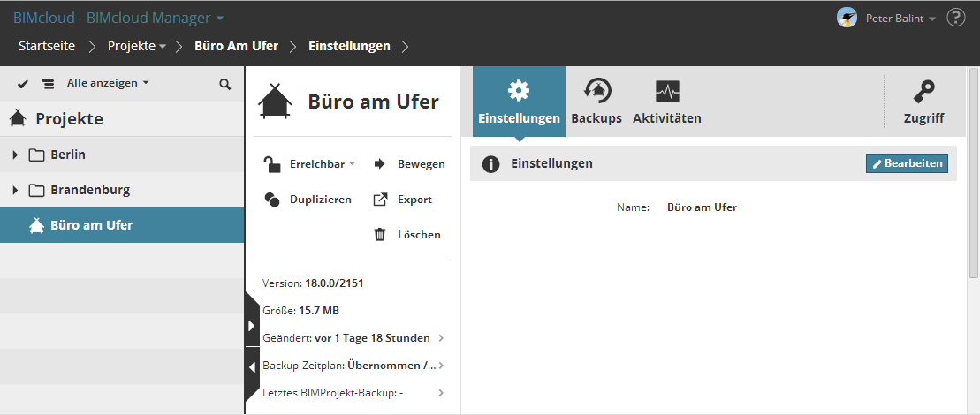Image resolution: width=980 pixels, height=415 pixels.
Task: Open the list view options icon
Action: point(48,84)
